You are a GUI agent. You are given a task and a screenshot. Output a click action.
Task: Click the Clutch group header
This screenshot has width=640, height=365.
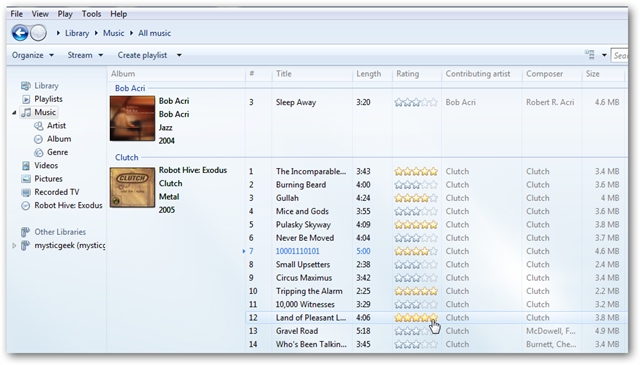point(127,157)
